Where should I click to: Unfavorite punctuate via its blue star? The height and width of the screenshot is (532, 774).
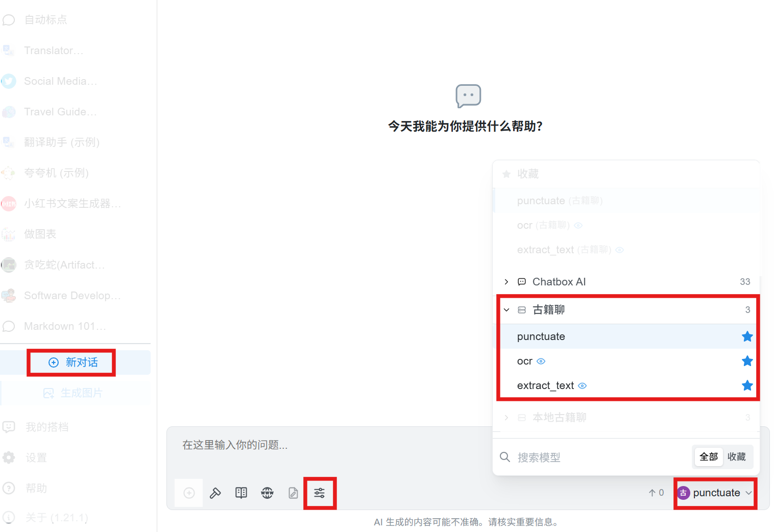point(747,336)
